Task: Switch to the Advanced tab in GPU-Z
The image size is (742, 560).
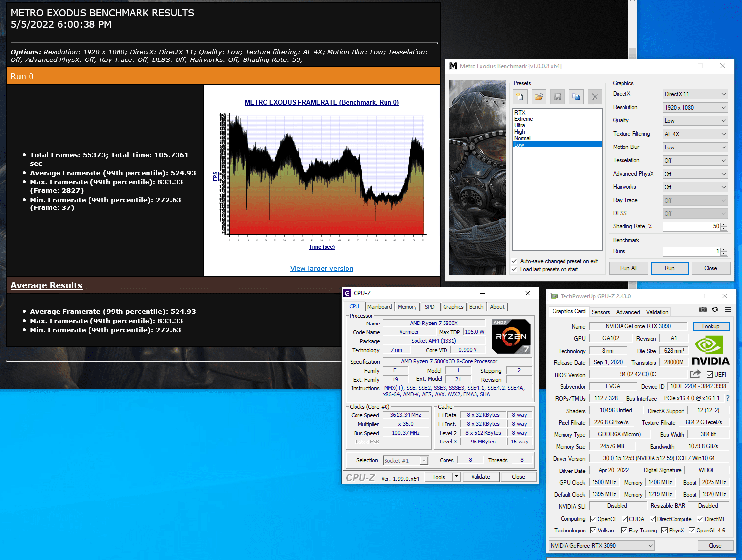Action: 628,312
